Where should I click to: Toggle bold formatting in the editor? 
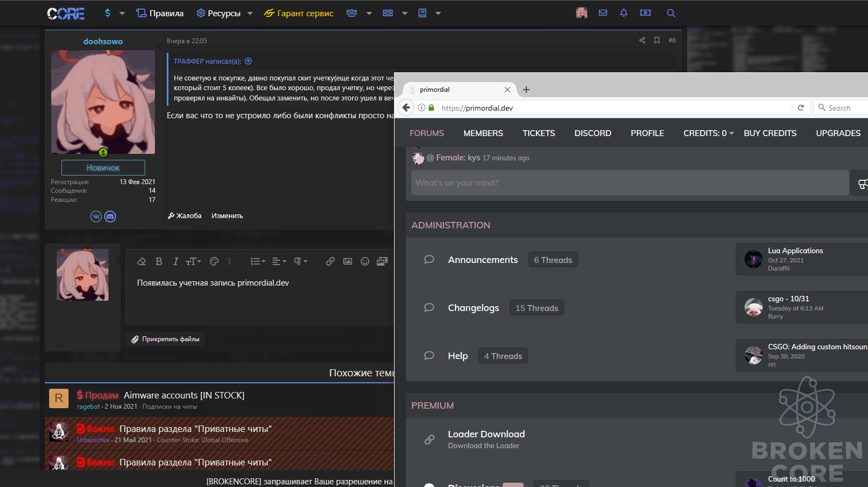click(159, 261)
